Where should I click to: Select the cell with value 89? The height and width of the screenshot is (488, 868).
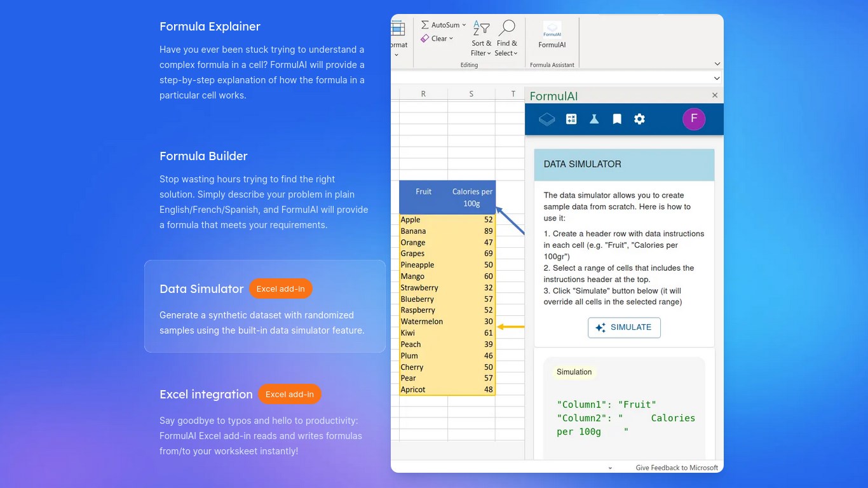471,231
